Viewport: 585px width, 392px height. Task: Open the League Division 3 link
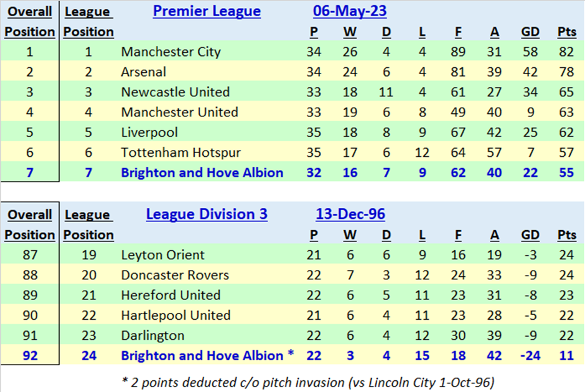[x=207, y=214]
